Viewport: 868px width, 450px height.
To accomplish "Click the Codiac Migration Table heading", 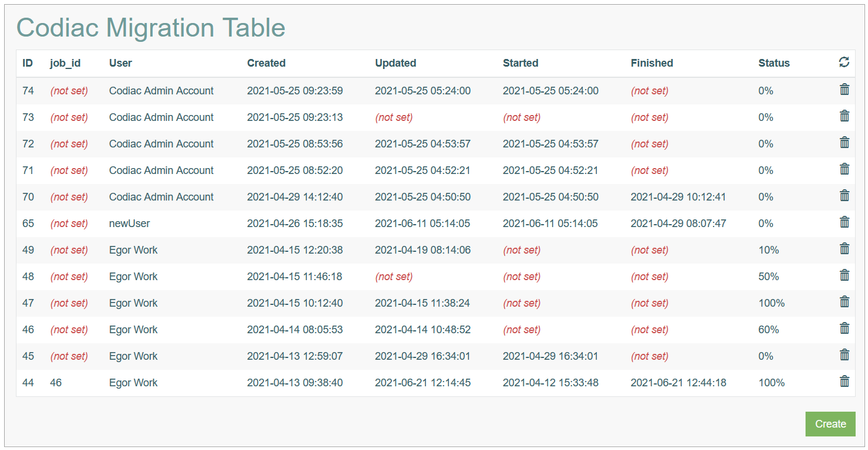I will [151, 28].
